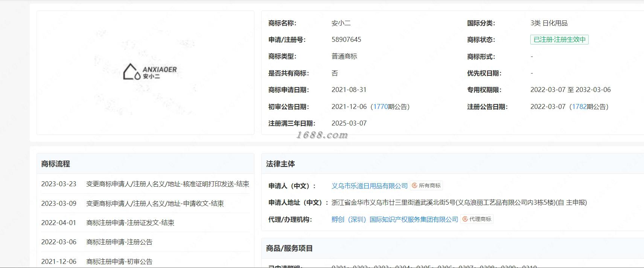Viewport: 644px width, 268px height.
Task: Click the 专用权期限 field label
Action: (484, 90)
